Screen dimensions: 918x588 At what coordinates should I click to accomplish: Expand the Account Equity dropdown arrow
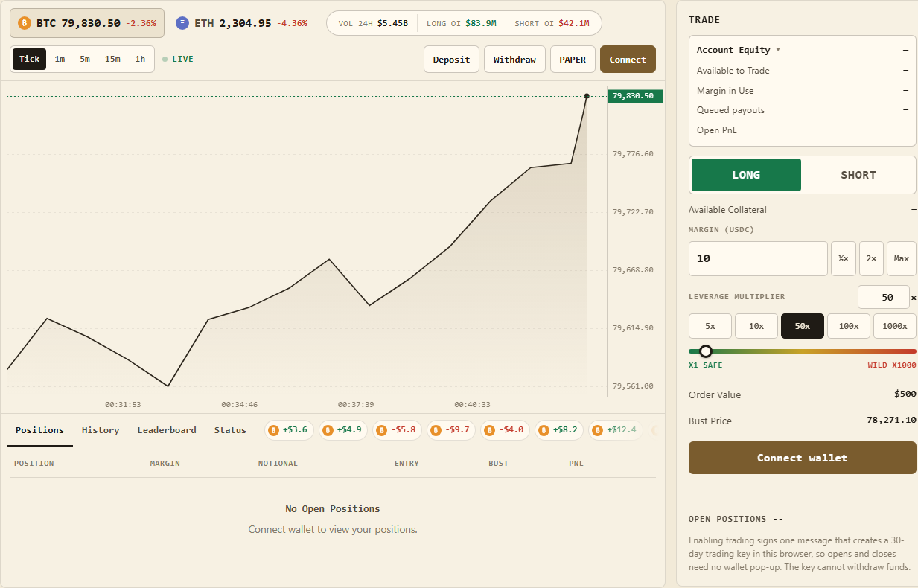click(778, 50)
